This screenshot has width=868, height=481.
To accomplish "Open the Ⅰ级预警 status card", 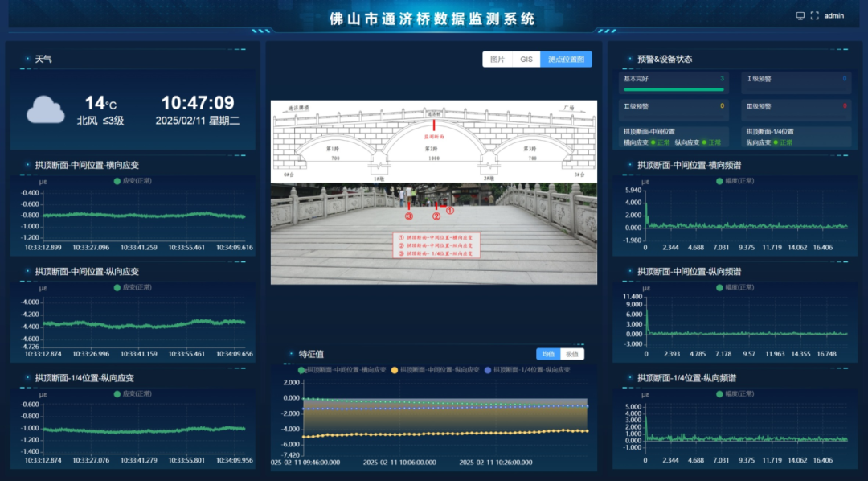I will point(796,83).
